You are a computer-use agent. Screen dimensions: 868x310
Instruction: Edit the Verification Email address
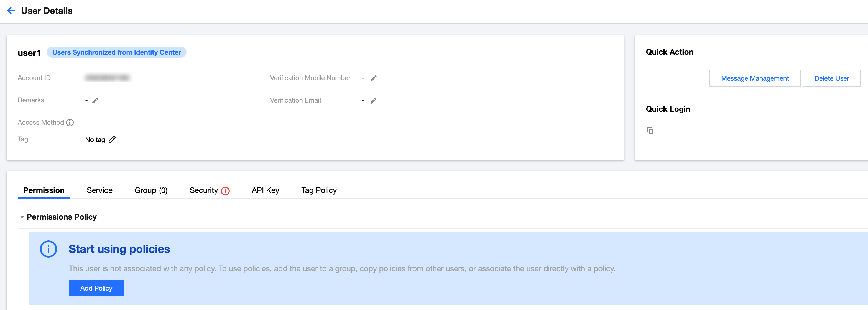373,100
